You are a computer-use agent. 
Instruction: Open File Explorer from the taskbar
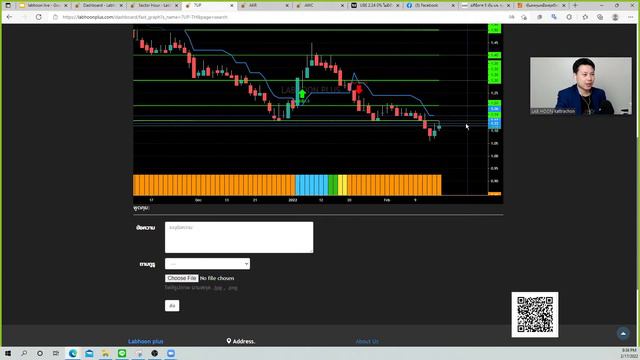coord(105,353)
